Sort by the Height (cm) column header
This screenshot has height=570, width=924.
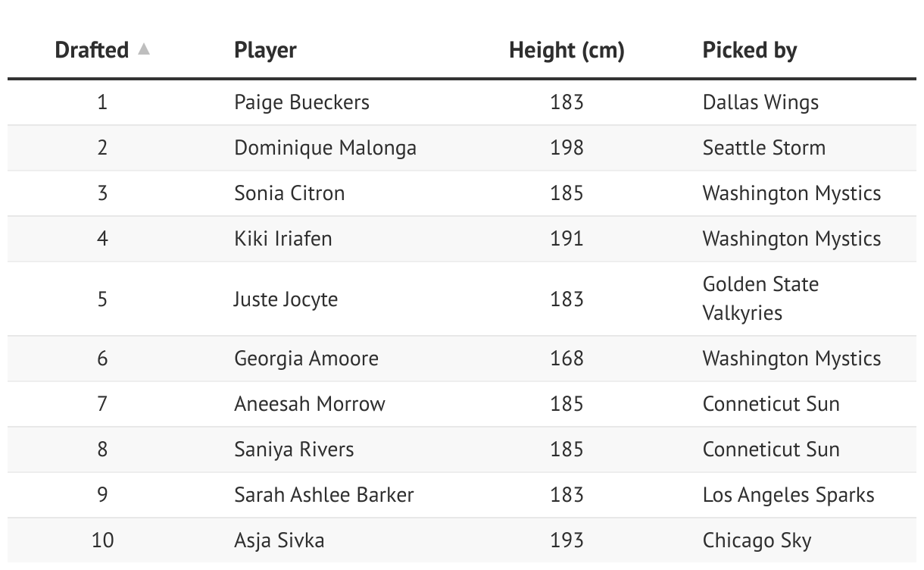pos(567,51)
